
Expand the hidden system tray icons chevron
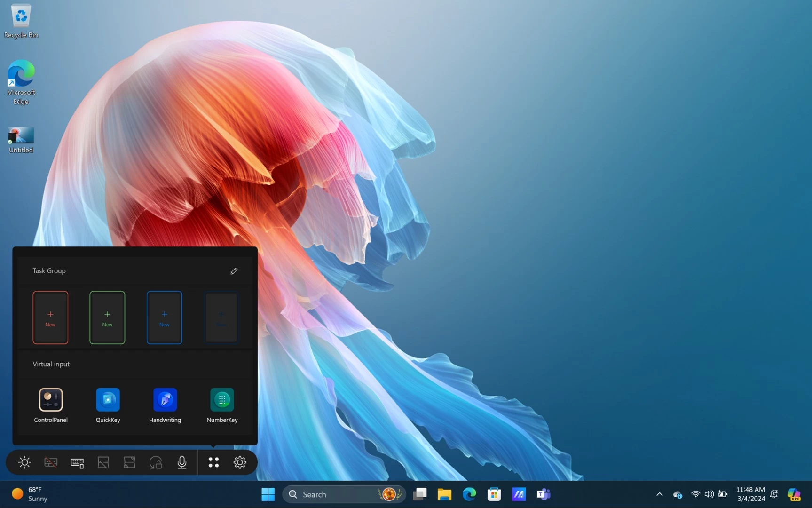(659, 494)
